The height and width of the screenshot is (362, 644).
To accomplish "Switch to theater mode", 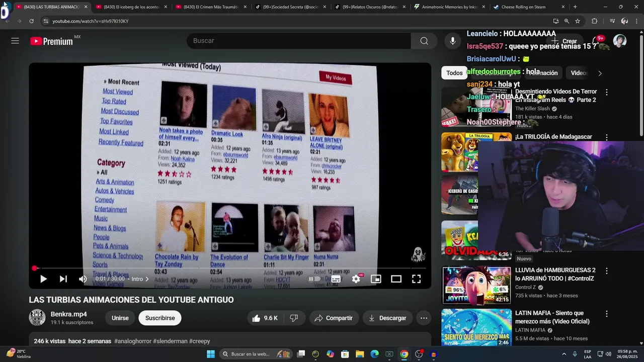I will pos(396,279).
